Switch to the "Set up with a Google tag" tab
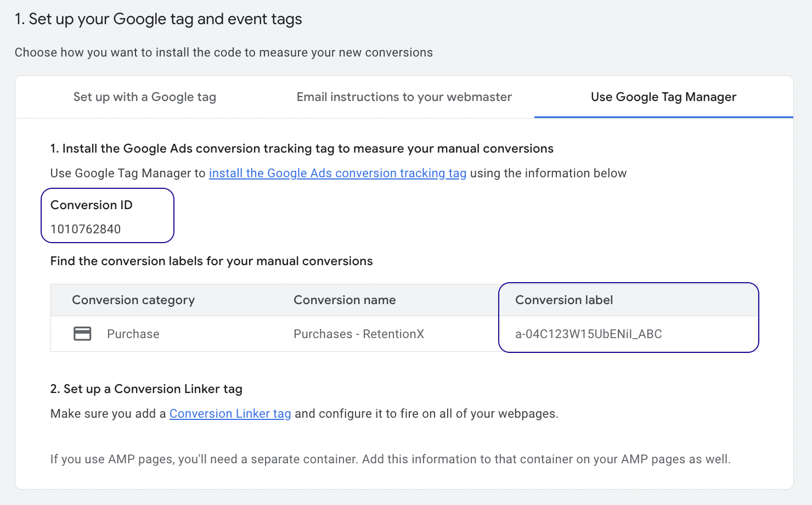This screenshot has width=812, height=505. pos(144,97)
